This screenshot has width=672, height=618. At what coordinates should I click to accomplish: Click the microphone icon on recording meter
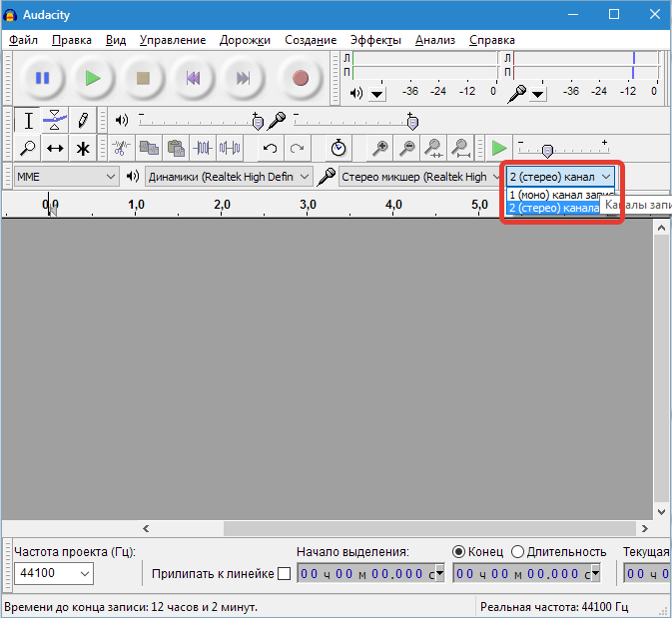(x=517, y=94)
